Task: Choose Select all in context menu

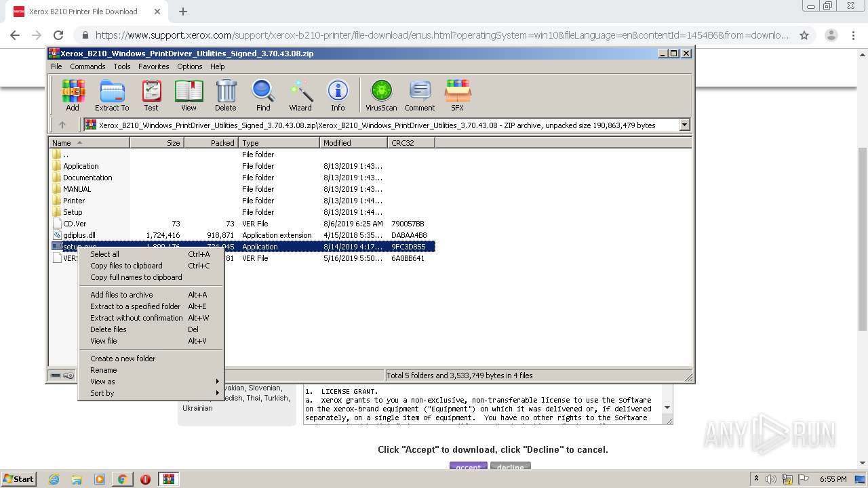Action: click(x=151, y=254)
